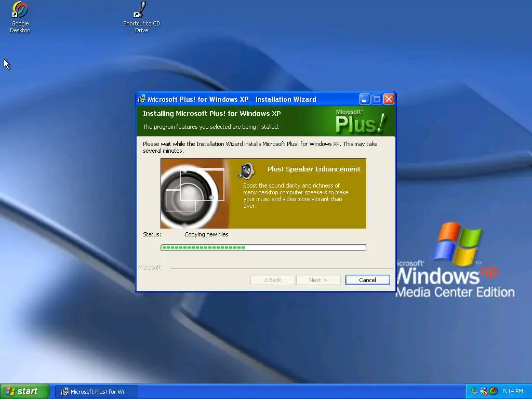532x399 pixels.
Task: Click the green installation progress bar
Action: (x=263, y=247)
